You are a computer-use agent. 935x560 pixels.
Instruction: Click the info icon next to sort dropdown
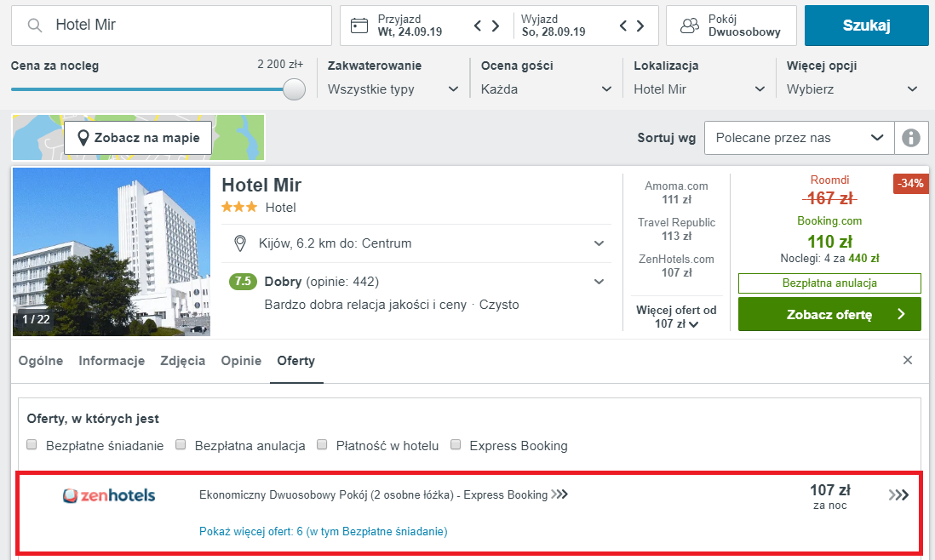point(911,137)
